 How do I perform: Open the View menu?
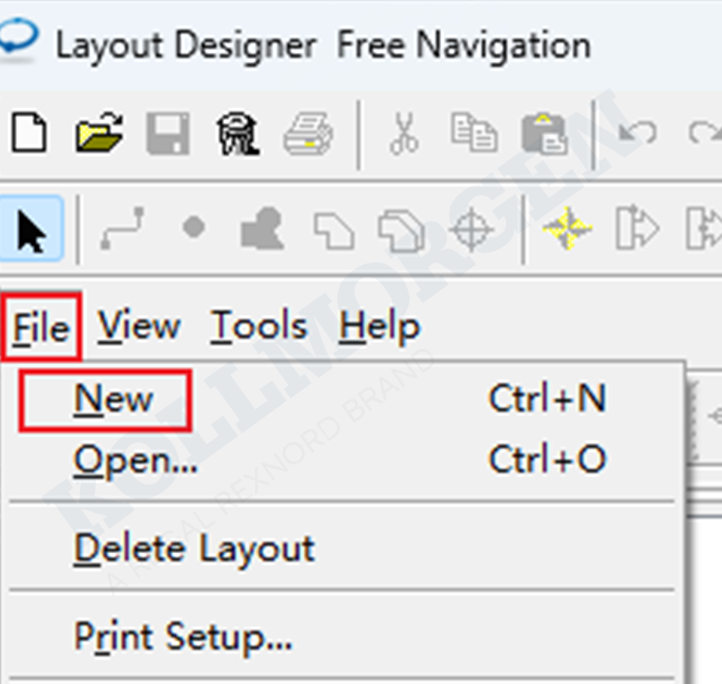tap(139, 327)
